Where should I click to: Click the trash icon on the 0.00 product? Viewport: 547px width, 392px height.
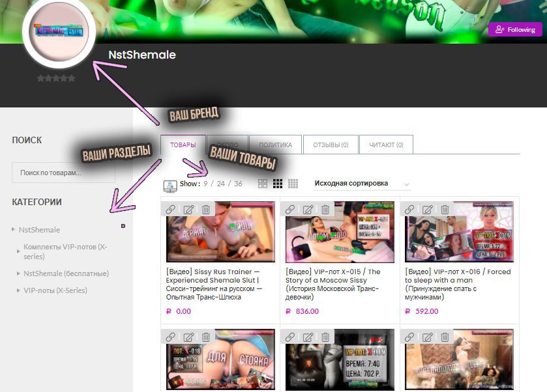[205, 210]
